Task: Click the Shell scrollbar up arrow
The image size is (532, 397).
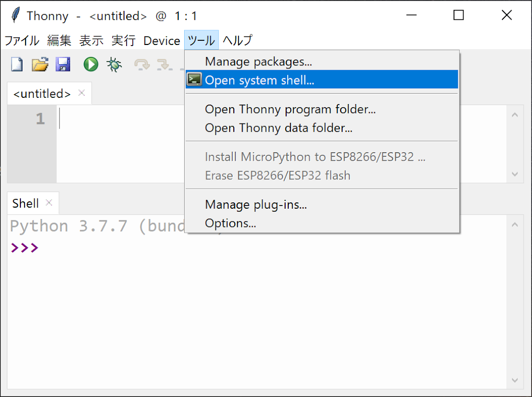Action: click(515, 224)
